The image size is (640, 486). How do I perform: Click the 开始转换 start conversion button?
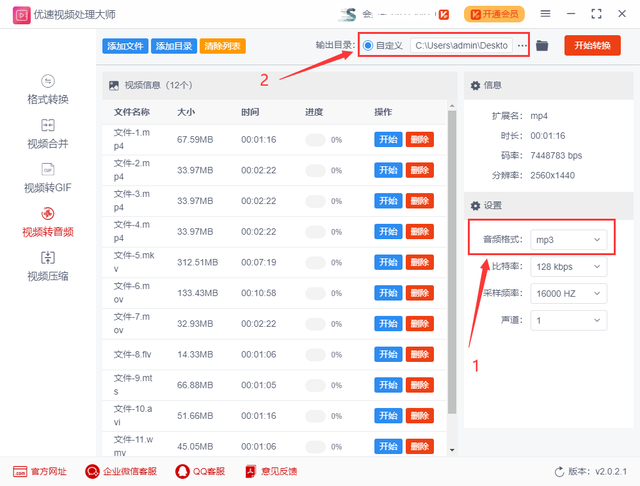[x=592, y=45]
